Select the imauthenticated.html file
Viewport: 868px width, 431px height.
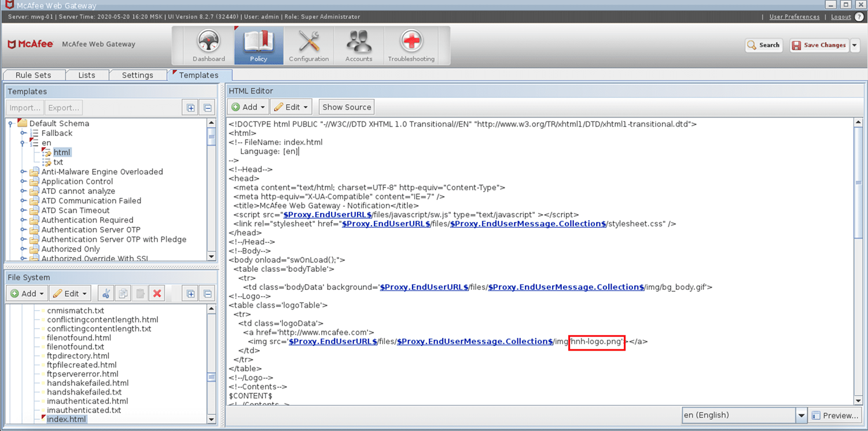[87, 401]
